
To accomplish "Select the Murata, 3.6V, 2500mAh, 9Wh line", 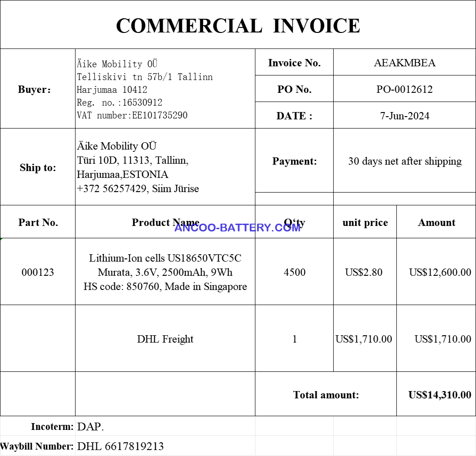I will (x=165, y=272).
